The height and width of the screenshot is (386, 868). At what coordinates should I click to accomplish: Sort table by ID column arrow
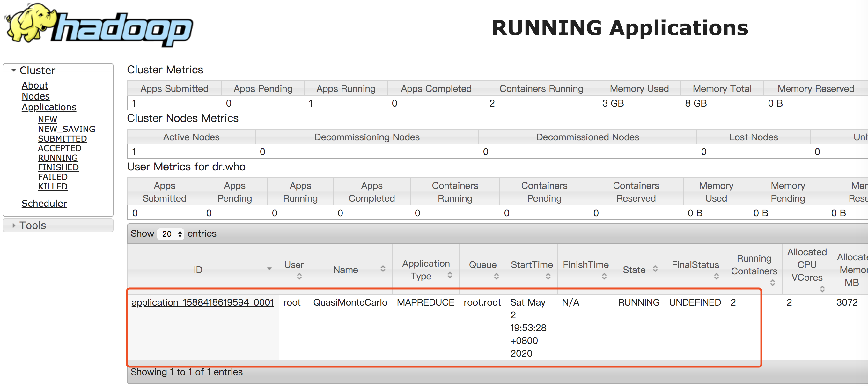pyautogui.click(x=269, y=269)
